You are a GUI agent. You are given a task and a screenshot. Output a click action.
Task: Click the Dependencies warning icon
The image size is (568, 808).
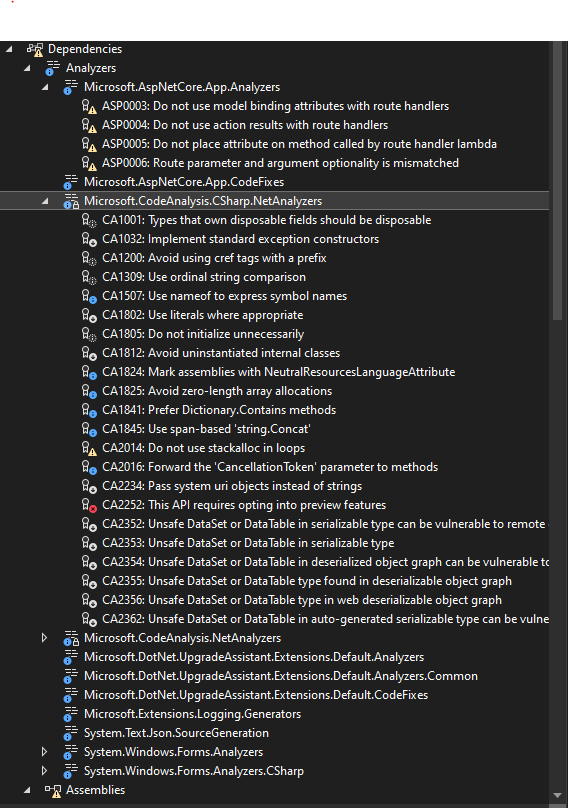tap(35, 49)
